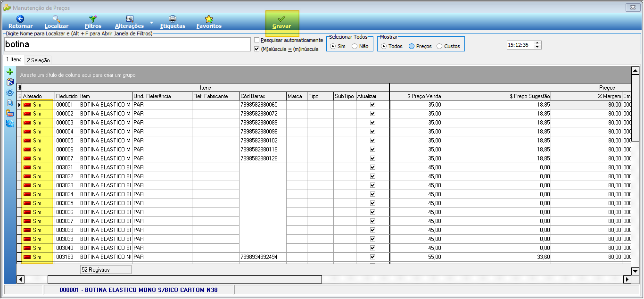Screen dimensions: 644x299
Task: Select the 1 Itens tab
Action: (x=13, y=59)
